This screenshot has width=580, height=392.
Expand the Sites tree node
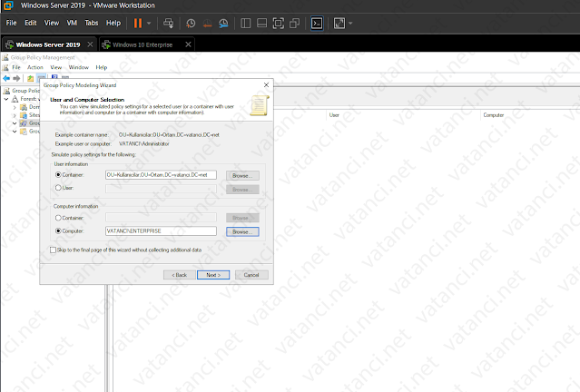point(15,115)
